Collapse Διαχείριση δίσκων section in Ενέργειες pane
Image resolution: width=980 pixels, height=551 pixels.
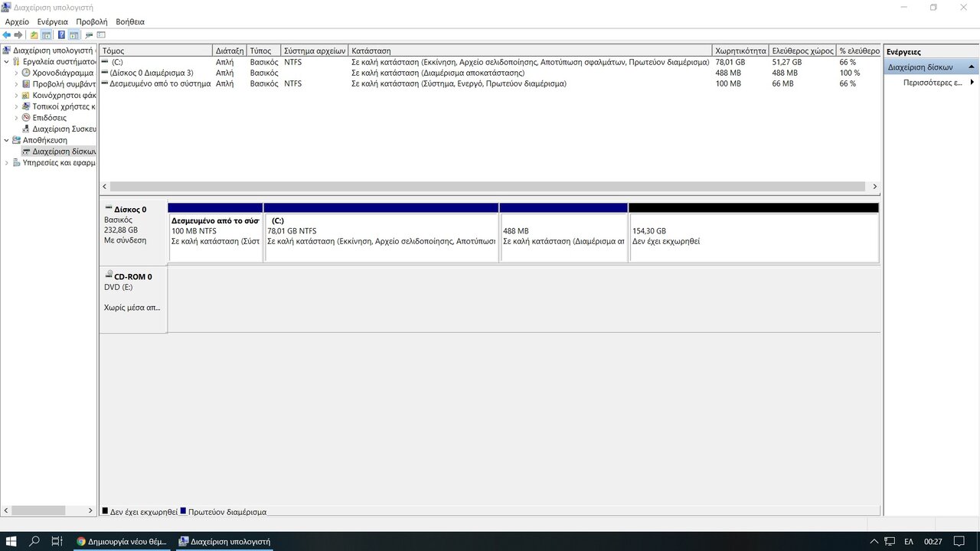tap(972, 67)
